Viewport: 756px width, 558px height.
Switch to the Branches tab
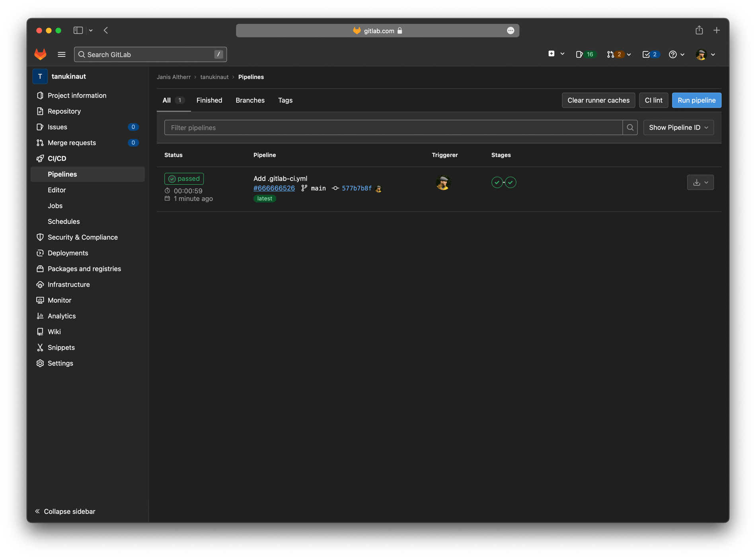point(250,100)
